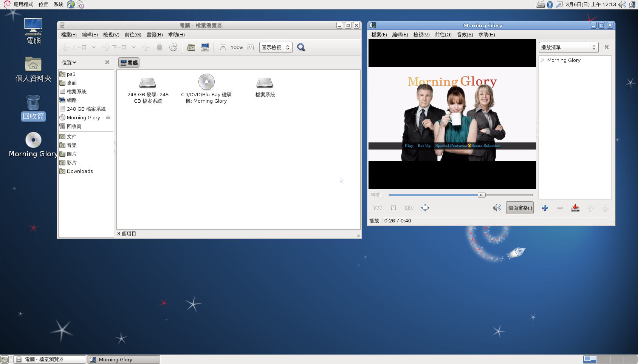Viewport: 638px width, 364px height.
Task: Skip to previous chapter in movie player
Action: pyautogui.click(x=378, y=208)
